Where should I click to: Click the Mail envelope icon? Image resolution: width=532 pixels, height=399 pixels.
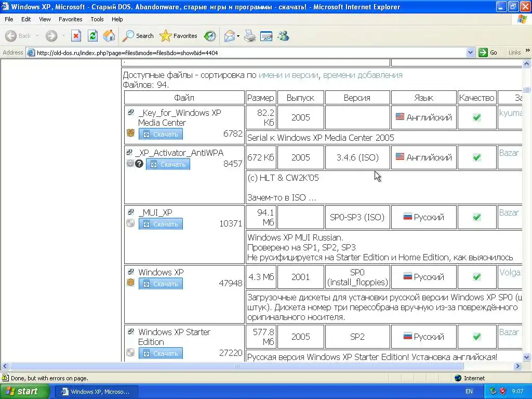click(x=229, y=36)
